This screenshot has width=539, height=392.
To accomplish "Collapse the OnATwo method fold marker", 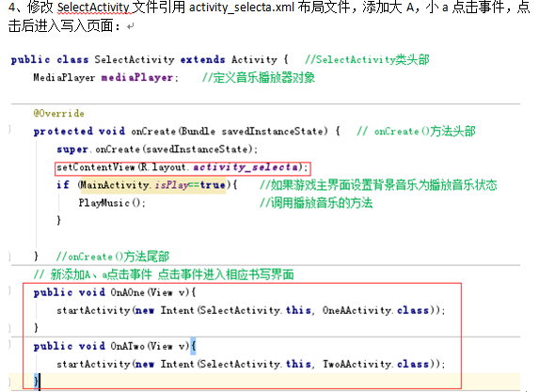I will pyautogui.click(x=9, y=344).
